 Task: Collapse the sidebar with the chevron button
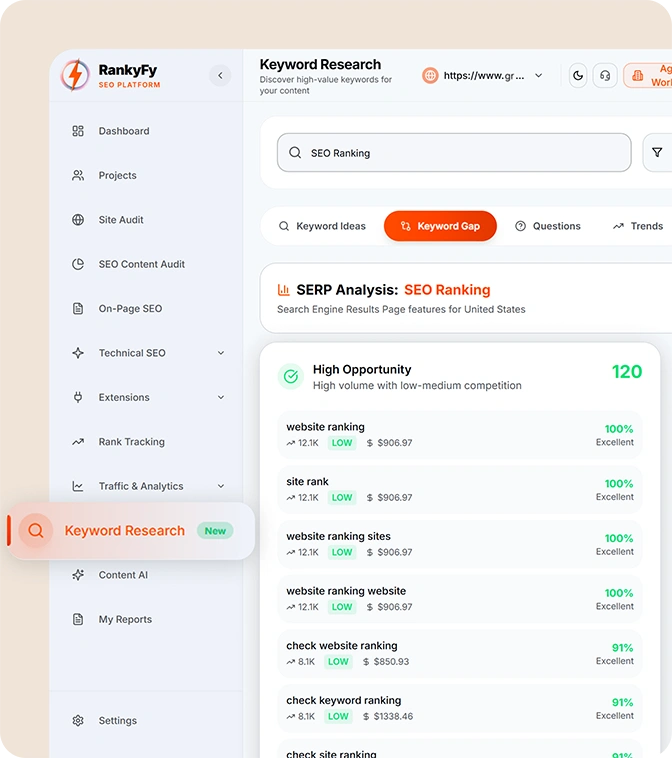click(x=220, y=75)
